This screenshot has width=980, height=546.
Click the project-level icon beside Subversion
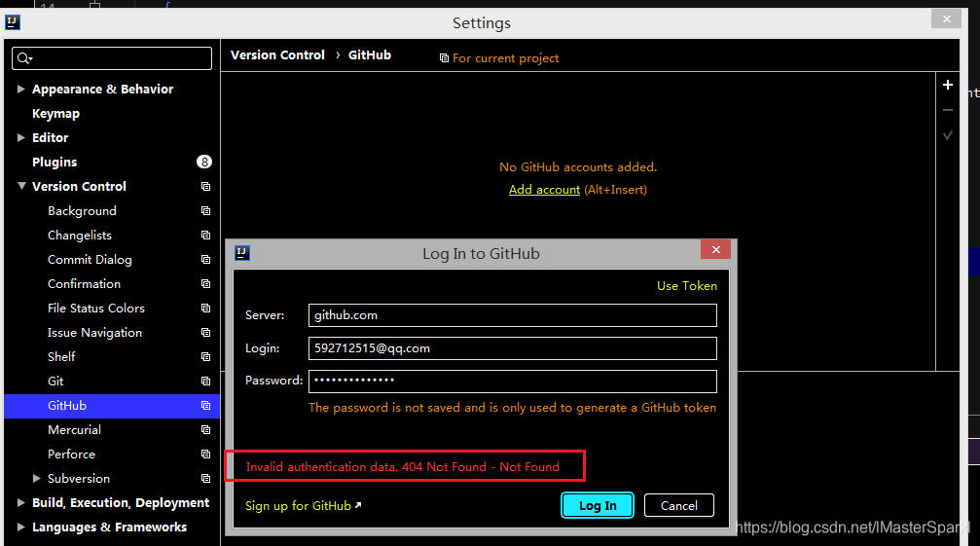[205, 479]
